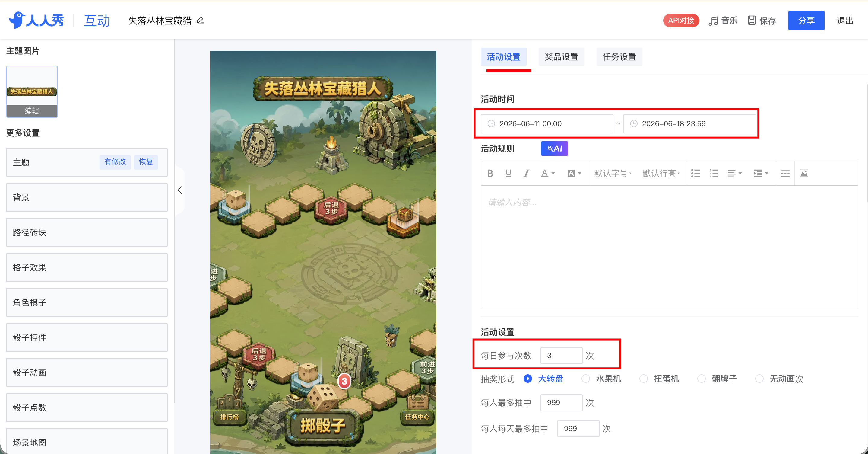The image size is (868, 454).
Task: Select the 水果机 lottery format
Action: point(601,379)
